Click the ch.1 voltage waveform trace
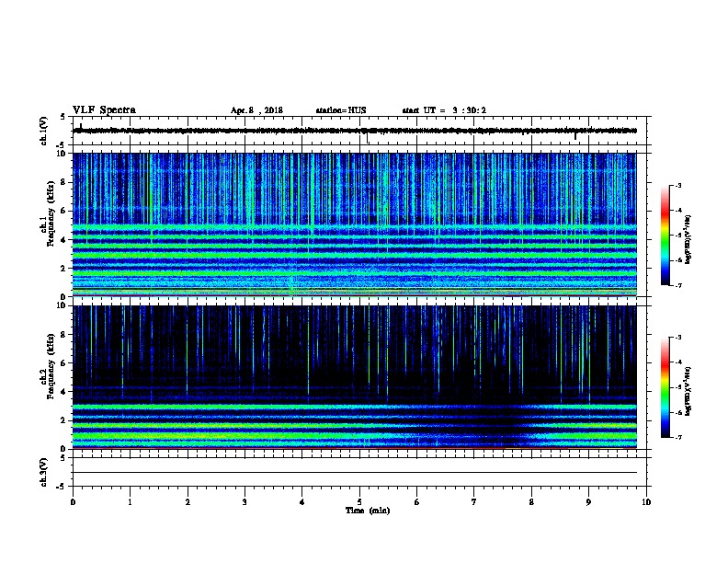 [x=355, y=131]
